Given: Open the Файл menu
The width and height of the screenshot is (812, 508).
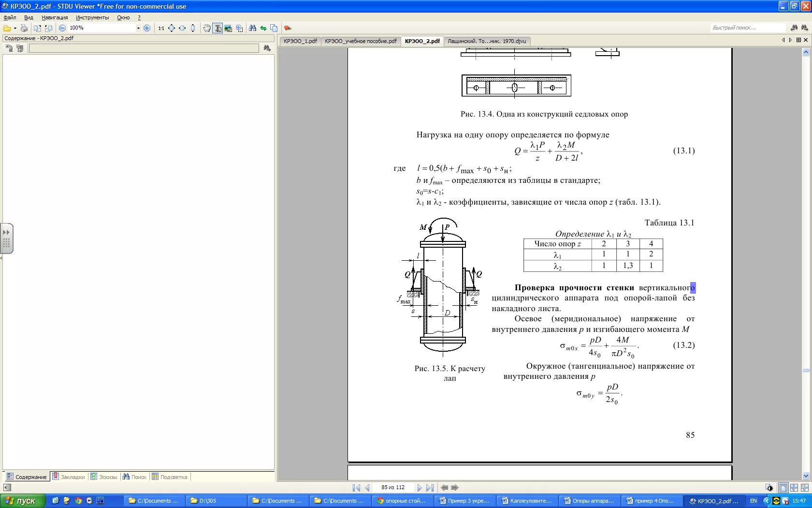Looking at the screenshot, I should (x=10, y=17).
